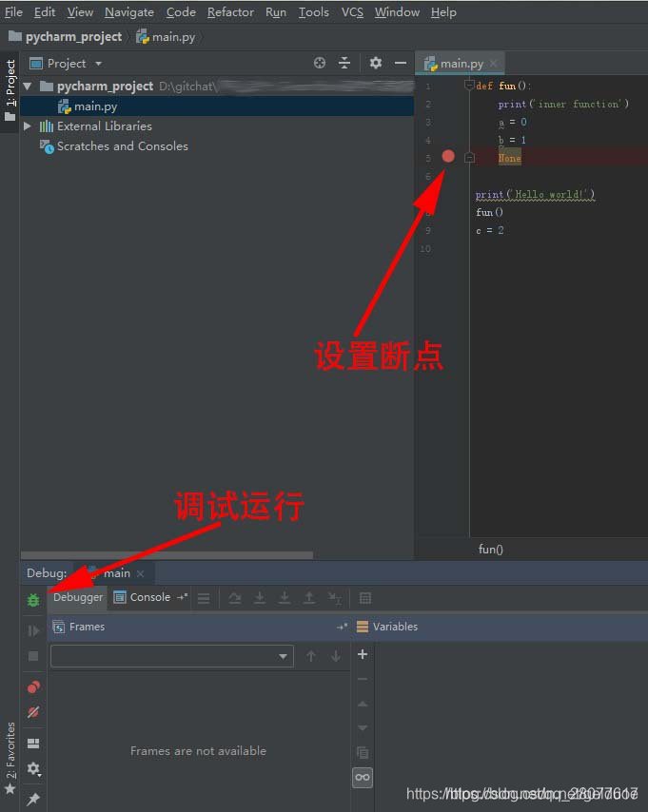This screenshot has height=812, width=648.
Task: Click pycharm_project breadcrumb in navigation bar
Action: click(x=66, y=37)
